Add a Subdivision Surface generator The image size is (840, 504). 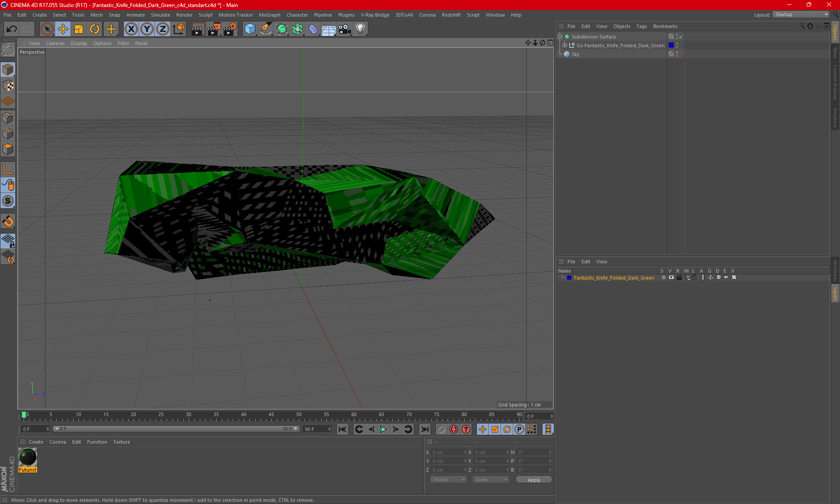pos(282,29)
